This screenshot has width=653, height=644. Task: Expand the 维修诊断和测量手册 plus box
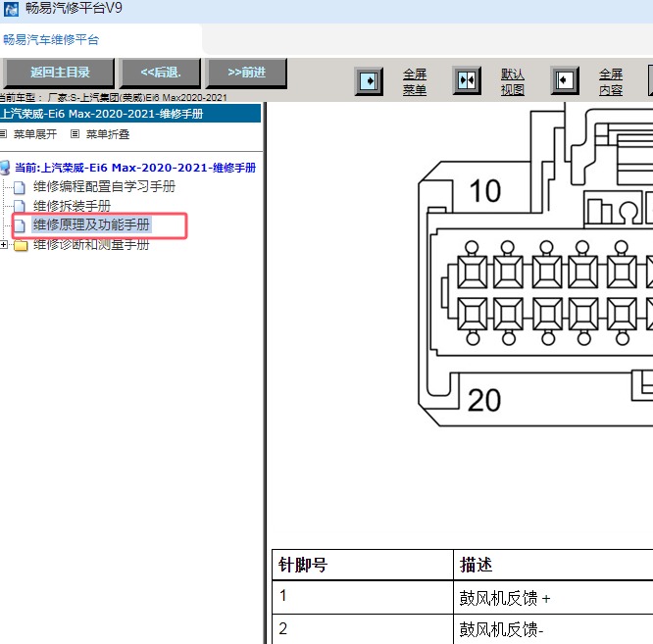pos(4,245)
